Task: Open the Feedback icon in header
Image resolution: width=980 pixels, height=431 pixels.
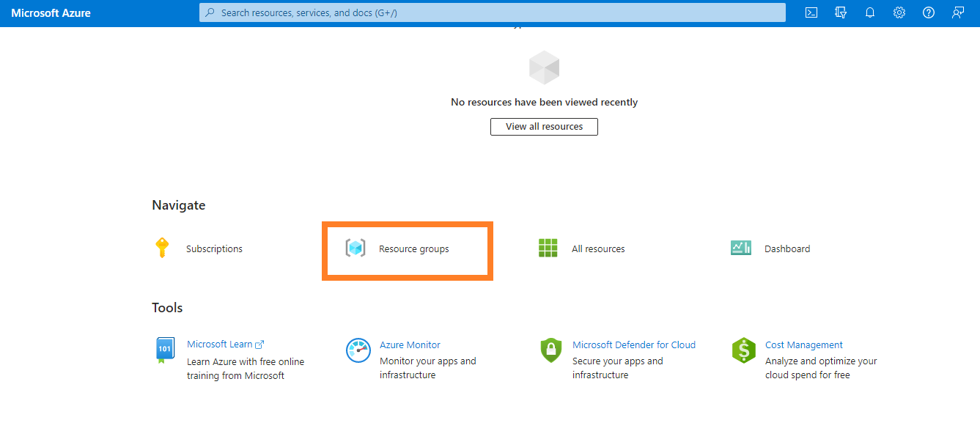Action: 958,12
